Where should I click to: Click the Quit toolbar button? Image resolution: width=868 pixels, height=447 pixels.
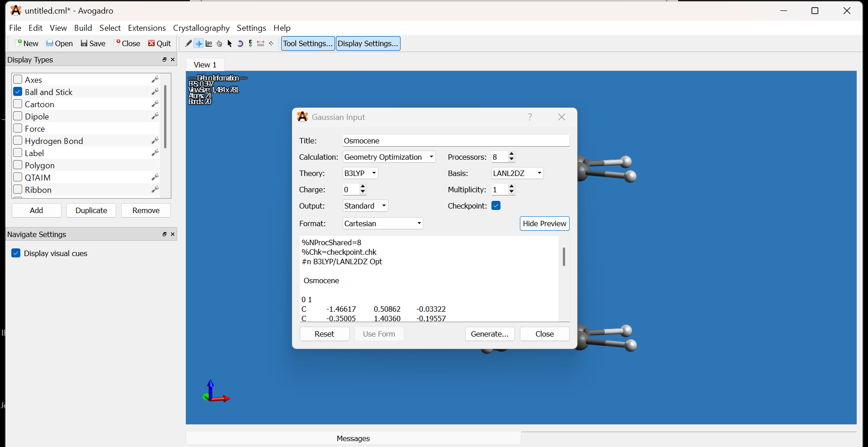(160, 43)
